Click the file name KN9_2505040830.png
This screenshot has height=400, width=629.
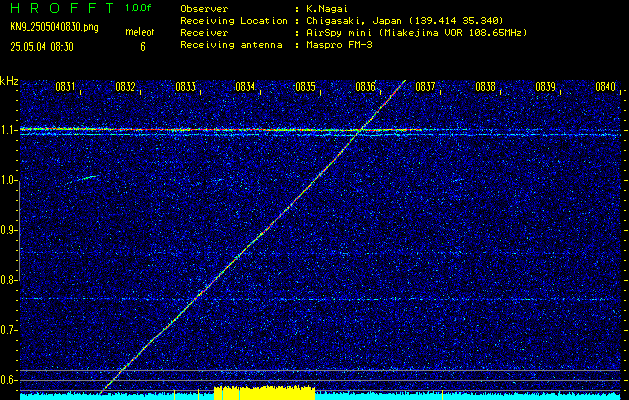[54, 27]
